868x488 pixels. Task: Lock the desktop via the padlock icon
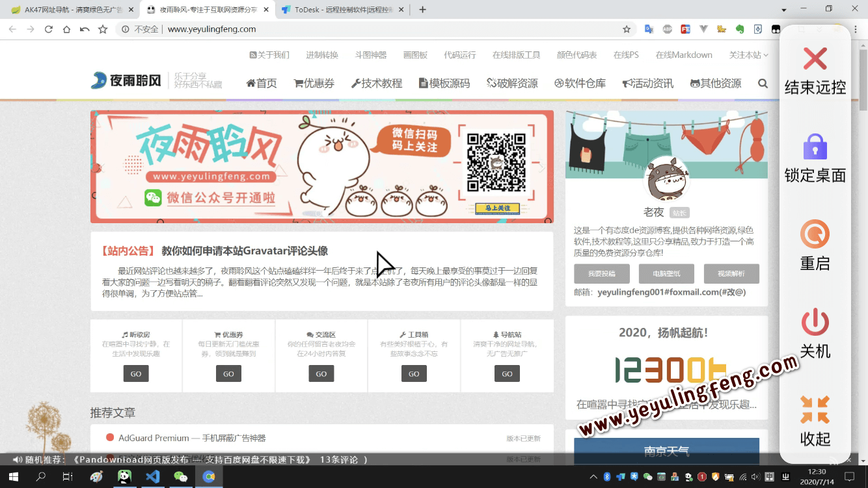click(x=815, y=146)
